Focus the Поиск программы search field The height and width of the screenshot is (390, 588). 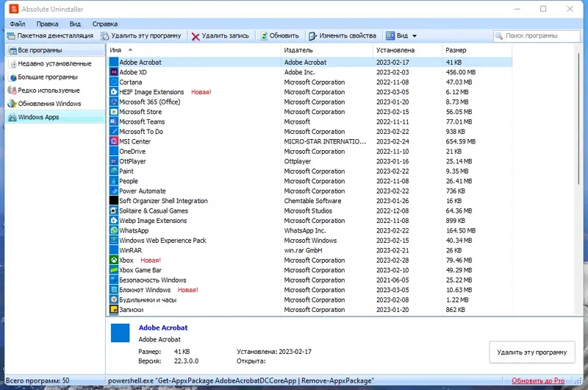537,36
